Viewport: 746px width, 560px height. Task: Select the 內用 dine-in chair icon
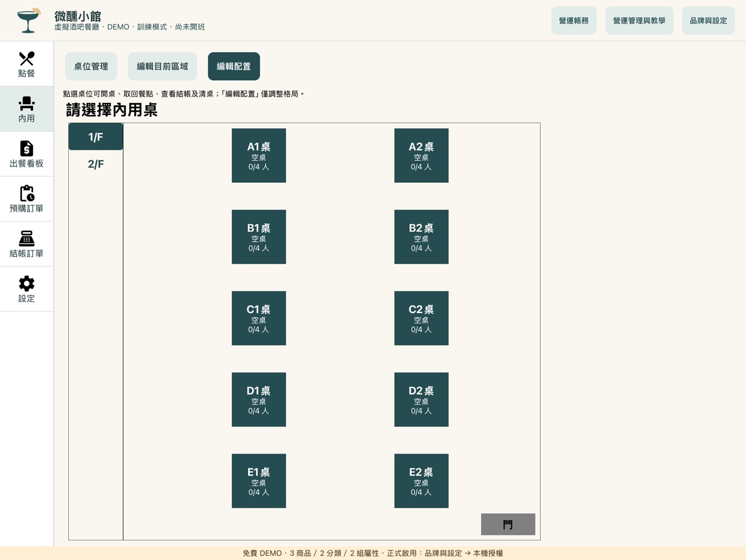[27, 104]
